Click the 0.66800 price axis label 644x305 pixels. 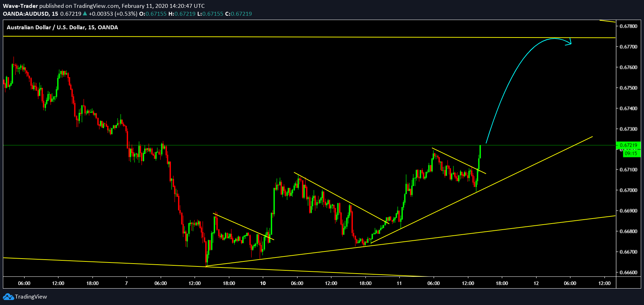point(628,231)
